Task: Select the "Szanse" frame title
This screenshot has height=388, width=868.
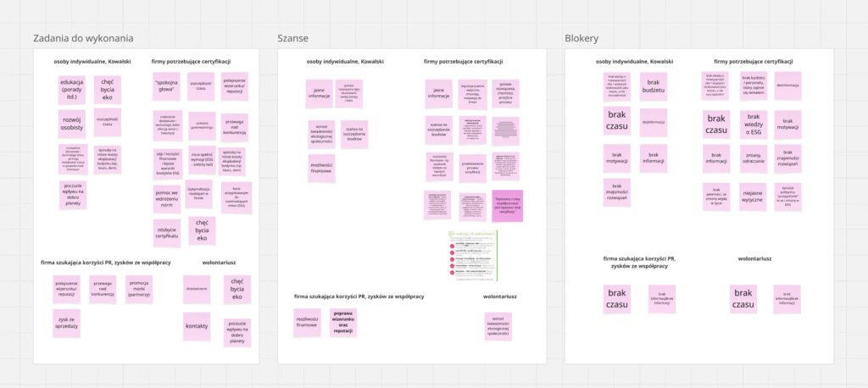Action: (292, 38)
